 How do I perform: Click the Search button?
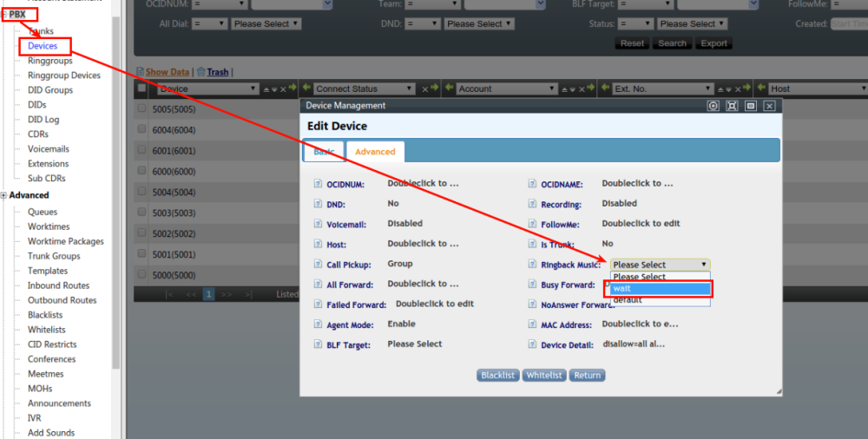pos(672,43)
